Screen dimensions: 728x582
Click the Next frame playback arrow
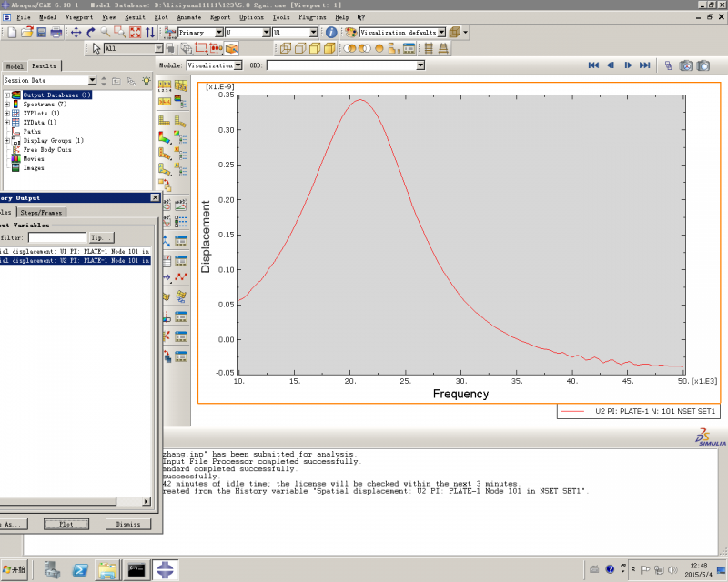click(x=628, y=65)
